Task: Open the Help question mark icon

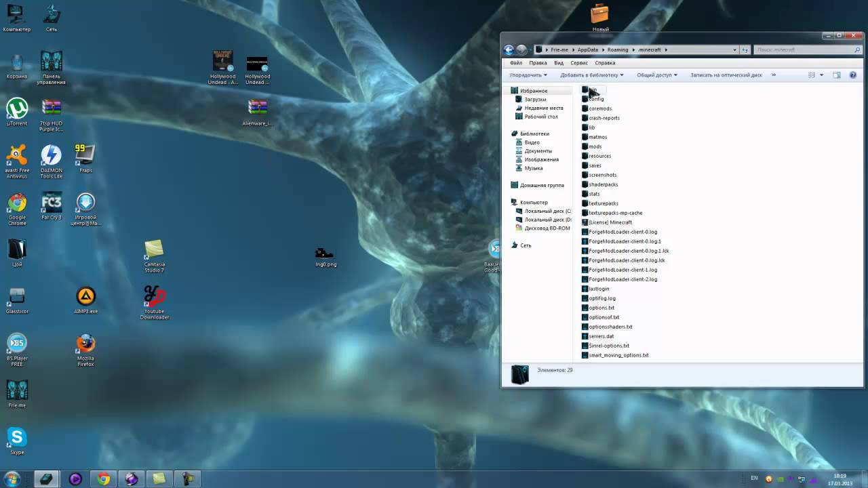Action: tap(853, 75)
